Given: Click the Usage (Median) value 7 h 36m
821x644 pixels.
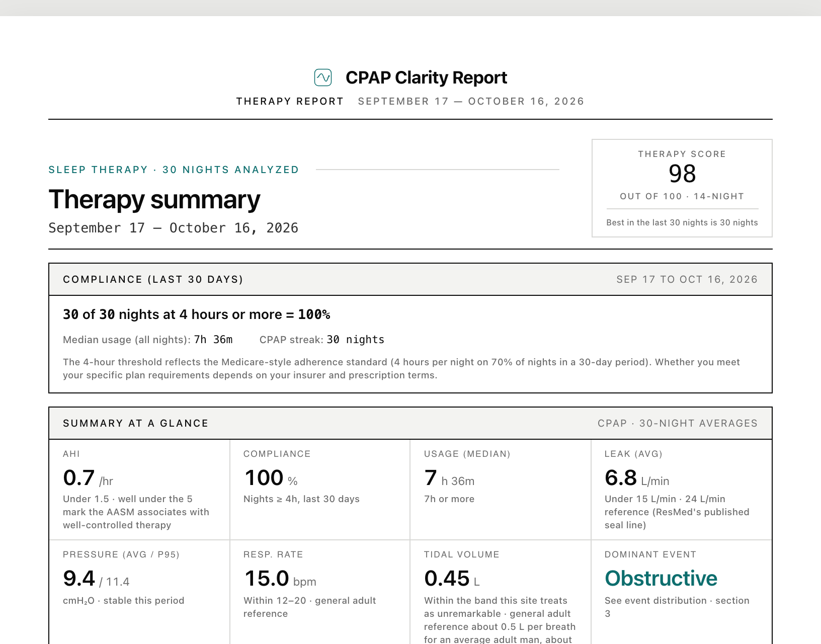Looking at the screenshot, I should click(449, 478).
